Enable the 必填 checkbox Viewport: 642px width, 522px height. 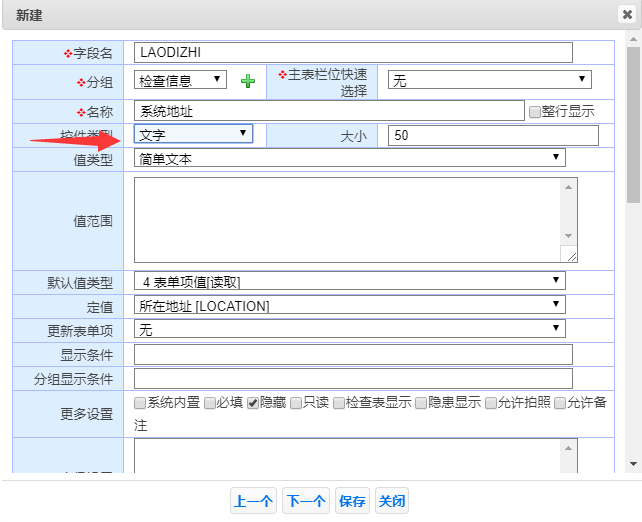pos(211,402)
